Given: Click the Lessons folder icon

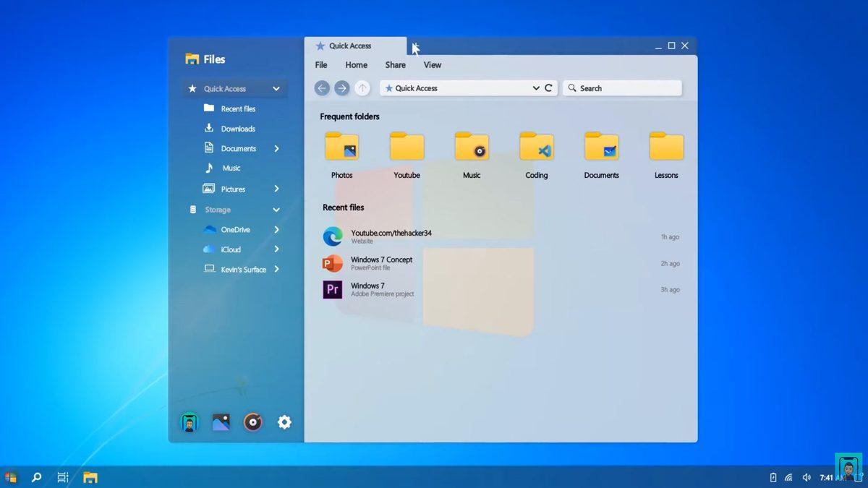Looking at the screenshot, I should click(x=665, y=145).
